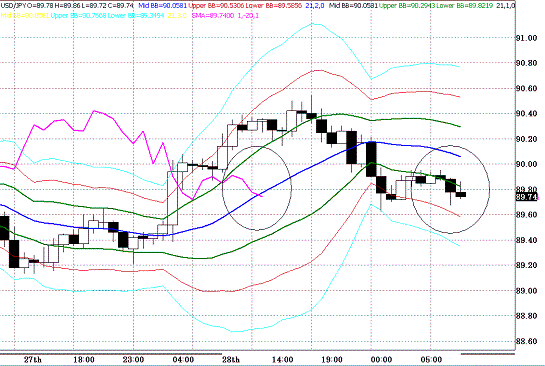
Task: Click the '28th' date label
Action: coord(231,359)
